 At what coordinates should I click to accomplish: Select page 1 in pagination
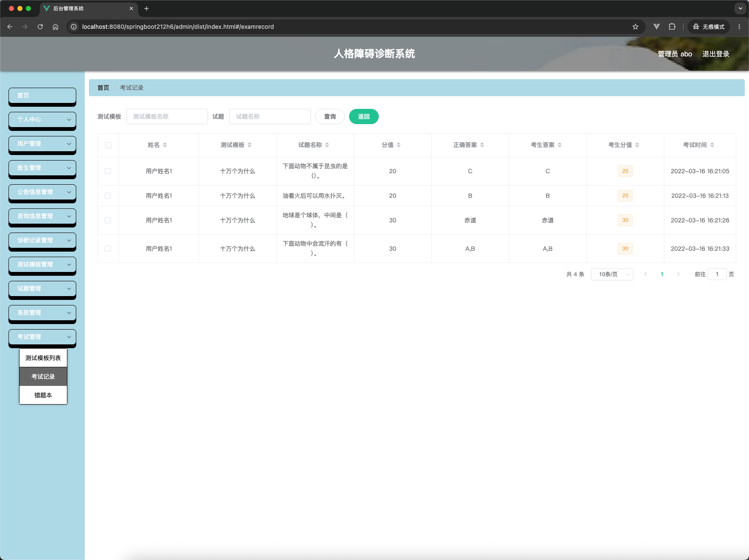[x=662, y=274]
